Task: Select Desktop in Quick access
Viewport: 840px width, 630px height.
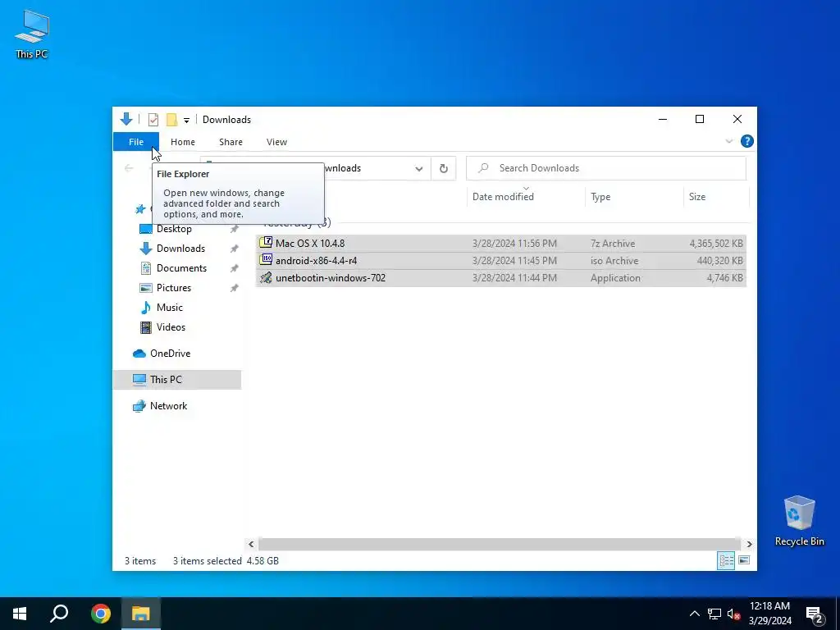Action: coord(174,229)
